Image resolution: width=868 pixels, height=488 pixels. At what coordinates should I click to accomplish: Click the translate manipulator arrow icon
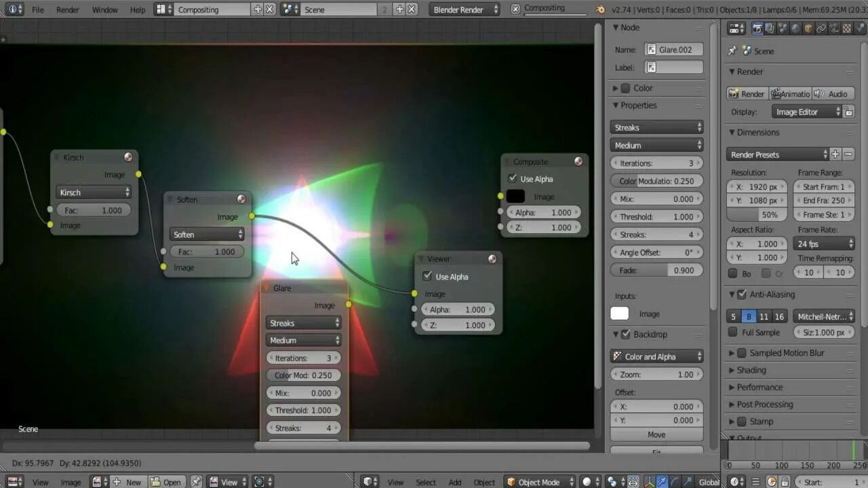[x=663, y=482]
